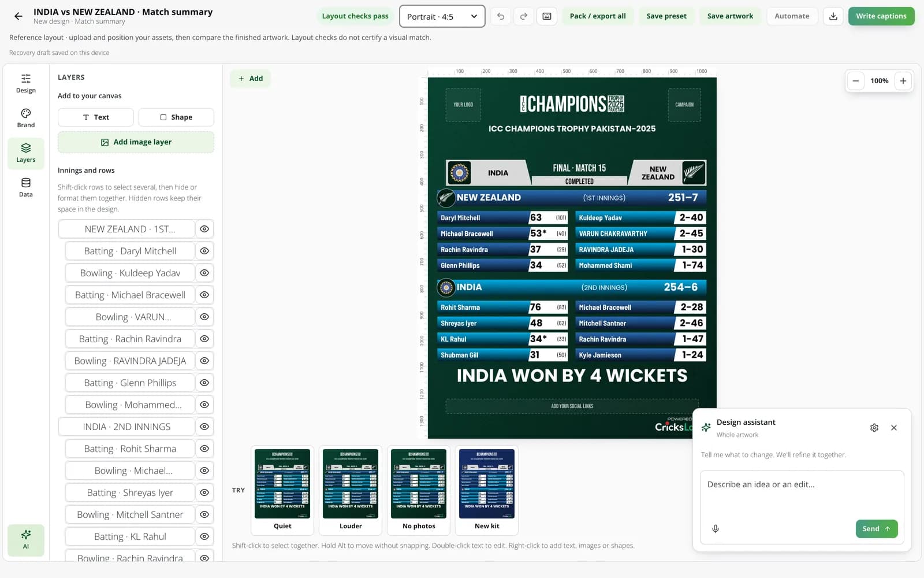924x578 pixels.
Task: Open the AI sidebar button
Action: click(x=26, y=540)
